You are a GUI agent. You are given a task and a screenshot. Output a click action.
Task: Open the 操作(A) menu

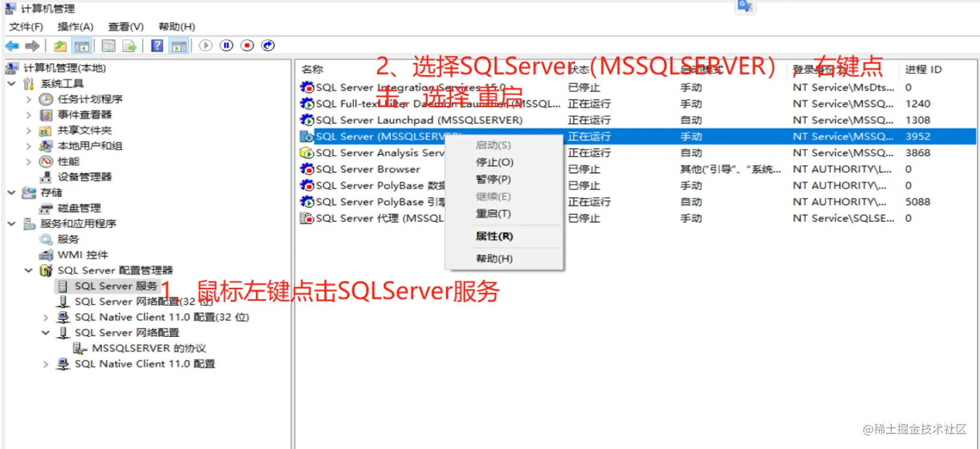click(76, 27)
